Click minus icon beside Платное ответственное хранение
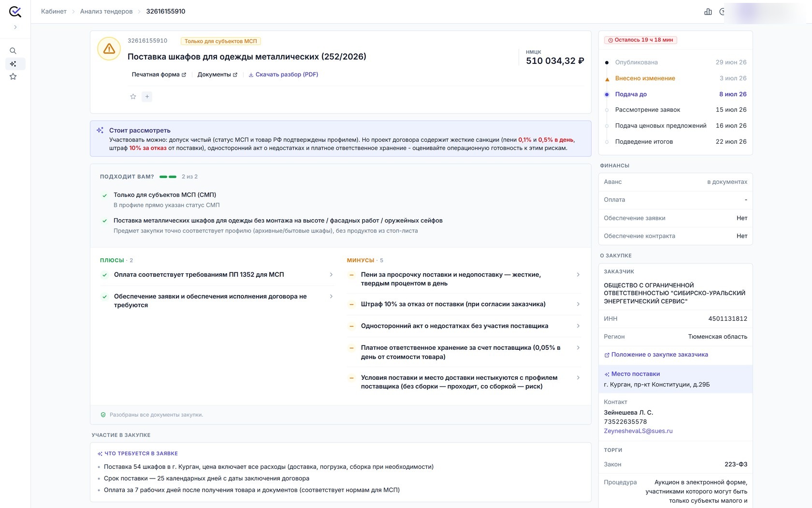 click(x=351, y=348)
